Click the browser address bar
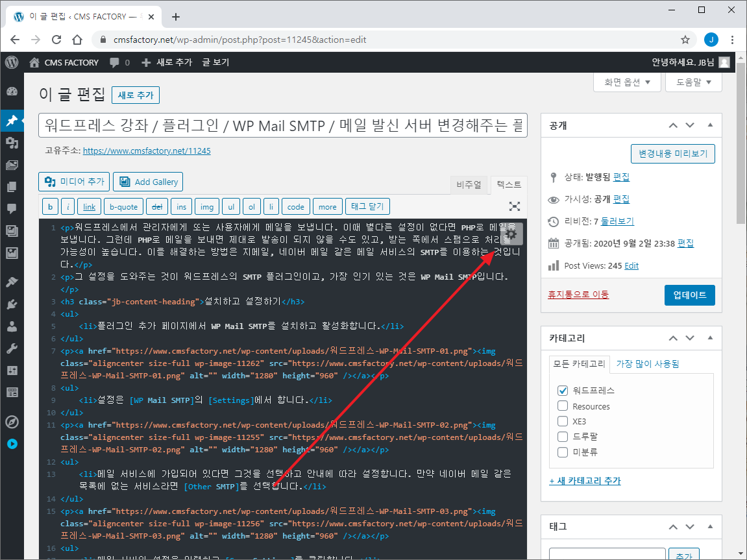The image size is (747, 560). 389,40
